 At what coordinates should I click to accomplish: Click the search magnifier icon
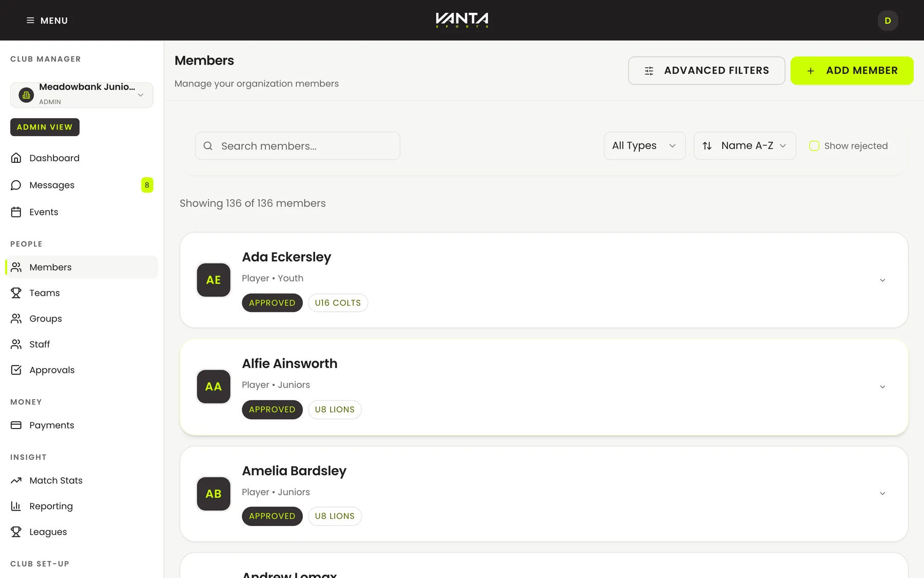click(x=208, y=146)
